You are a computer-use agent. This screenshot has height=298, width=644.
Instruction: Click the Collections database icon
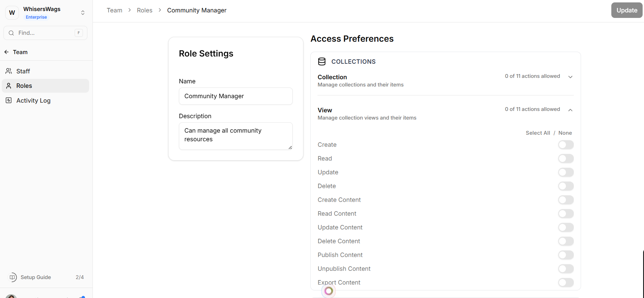322,62
